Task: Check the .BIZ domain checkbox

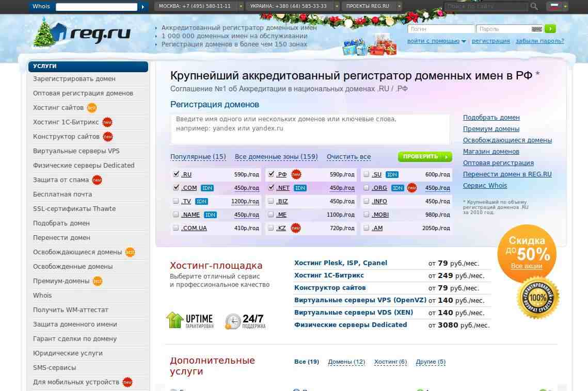Action: [271, 201]
